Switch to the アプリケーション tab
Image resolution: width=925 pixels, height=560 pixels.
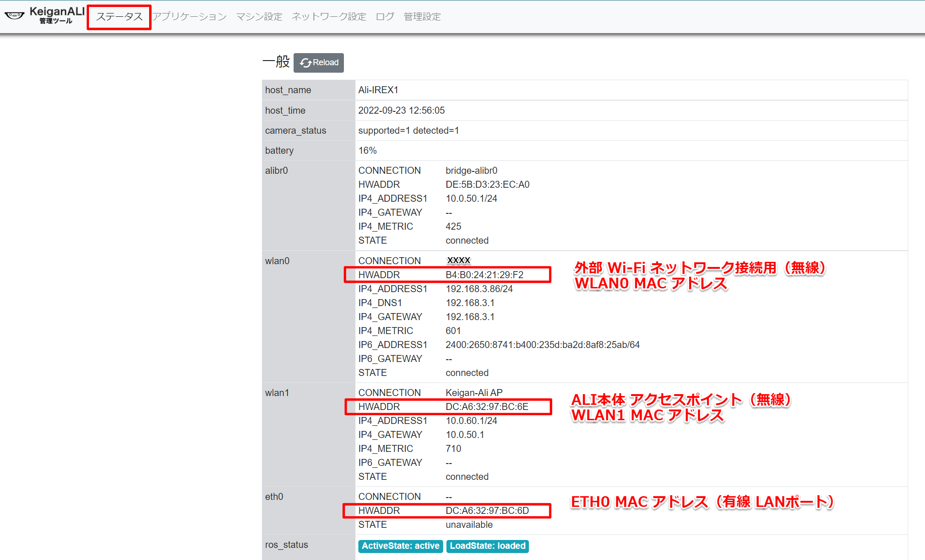click(x=189, y=17)
